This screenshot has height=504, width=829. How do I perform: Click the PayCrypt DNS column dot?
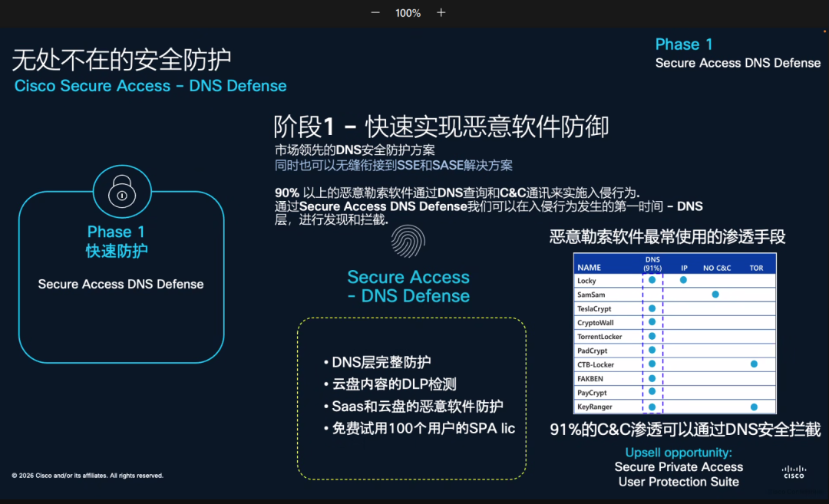[x=652, y=391]
